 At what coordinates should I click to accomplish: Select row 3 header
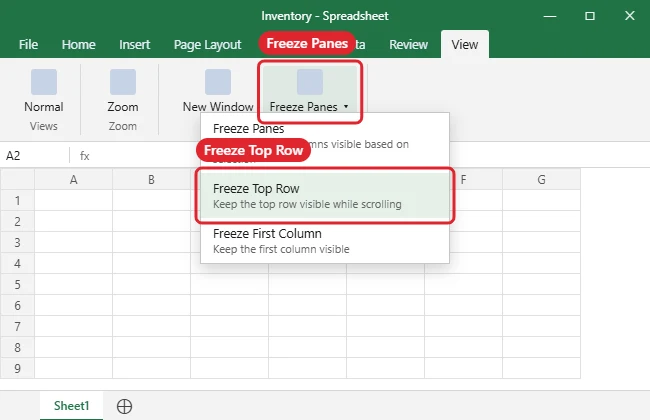tap(17, 243)
